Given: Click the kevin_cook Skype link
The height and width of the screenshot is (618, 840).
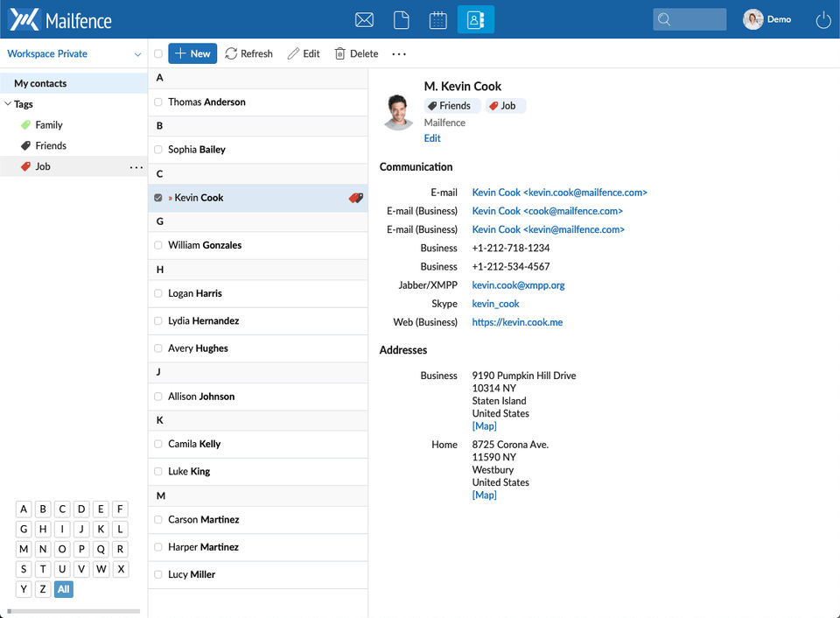Looking at the screenshot, I should pyautogui.click(x=495, y=304).
